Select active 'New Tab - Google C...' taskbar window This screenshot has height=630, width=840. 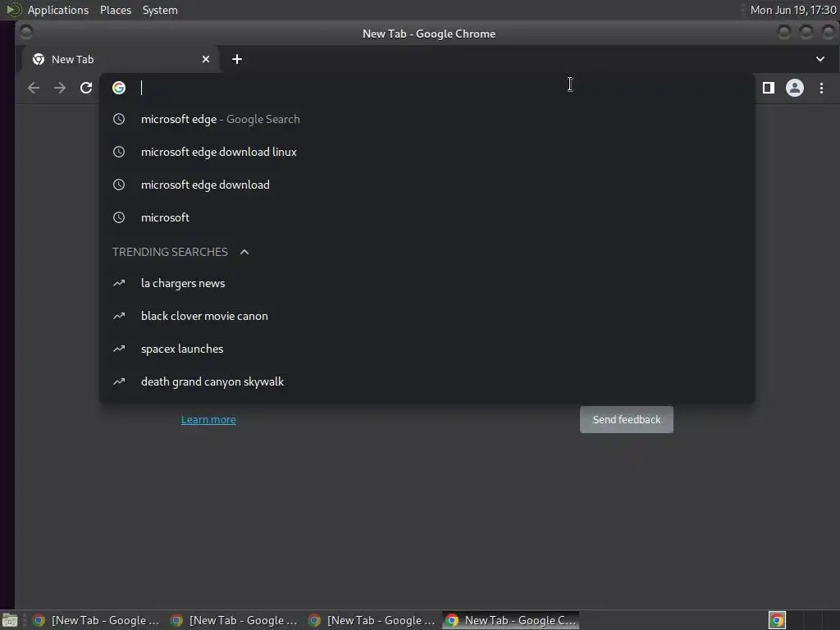coord(510,620)
